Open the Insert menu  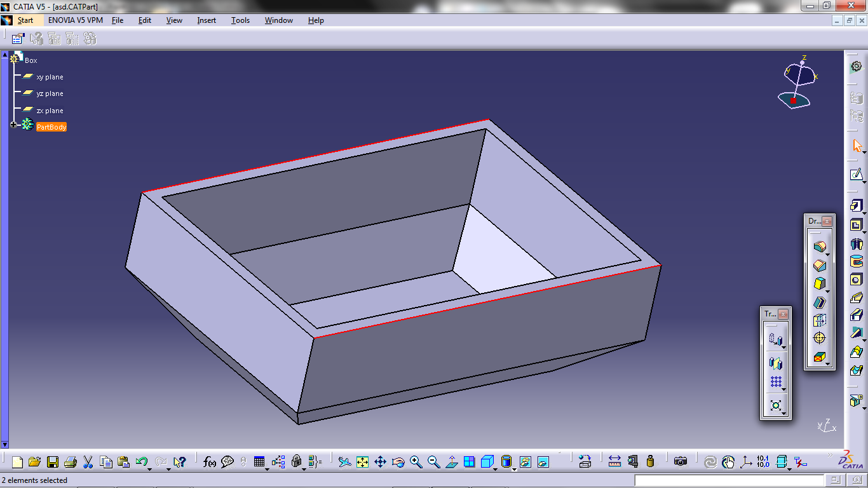click(207, 20)
